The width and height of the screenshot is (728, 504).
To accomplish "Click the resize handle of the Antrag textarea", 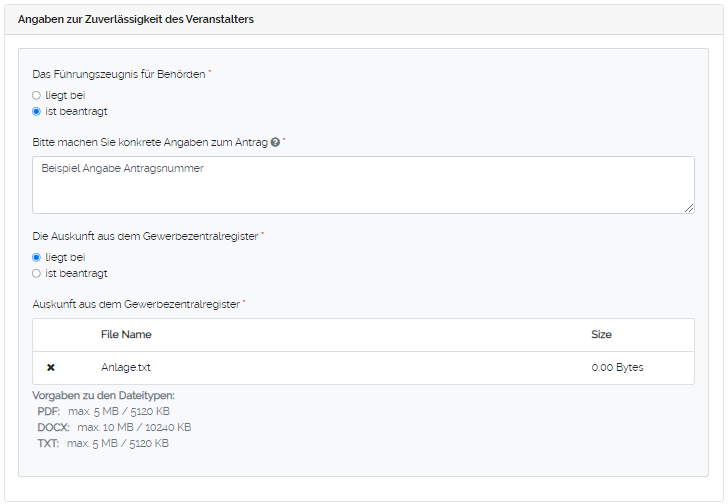I will [x=689, y=208].
